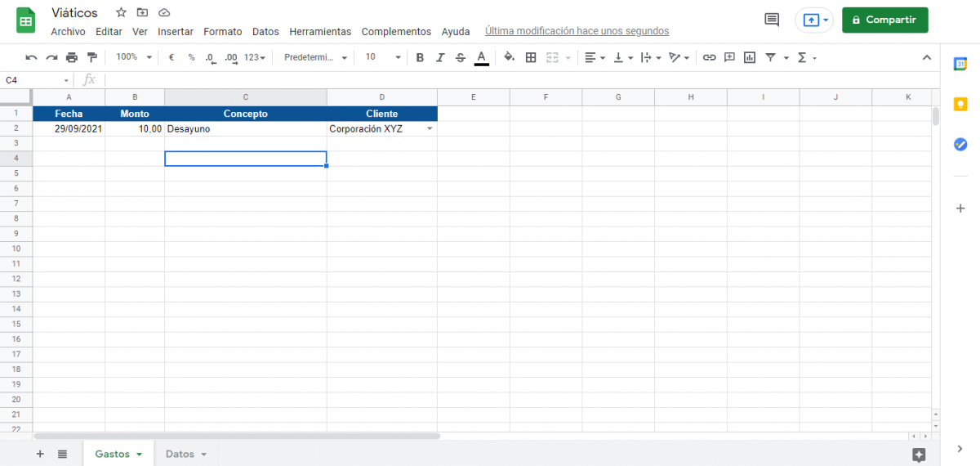Screen dimensions: 980x466
Task: Open the text color picker
Action: pos(482,57)
